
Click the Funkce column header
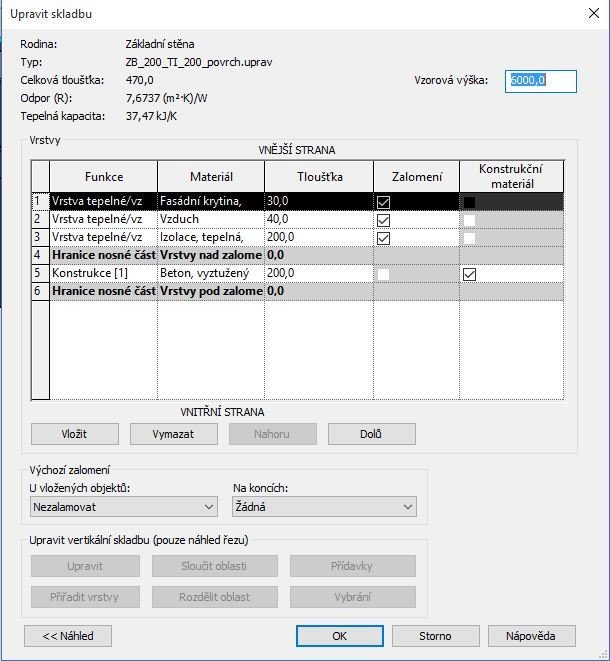click(x=104, y=177)
